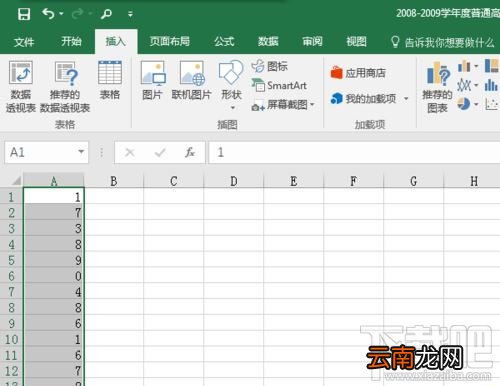Insert a line or area chart
500x386 pixels.
464,85
